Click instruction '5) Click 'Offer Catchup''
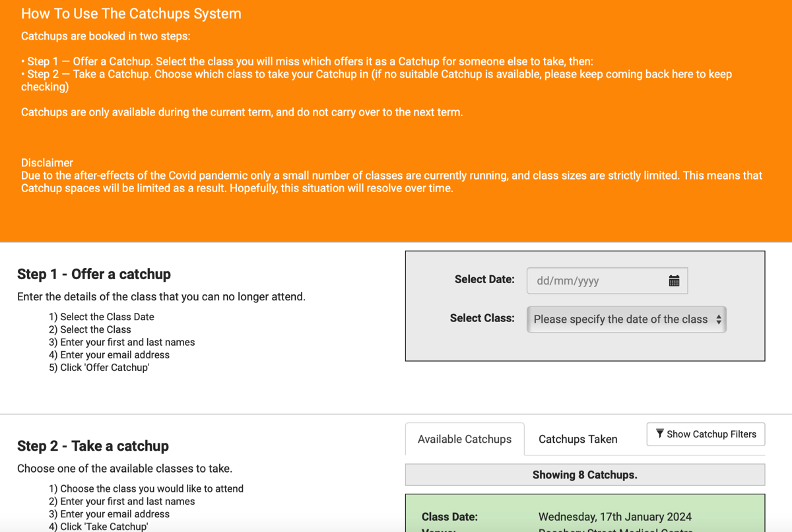Image resolution: width=792 pixels, height=532 pixels. [x=99, y=367]
